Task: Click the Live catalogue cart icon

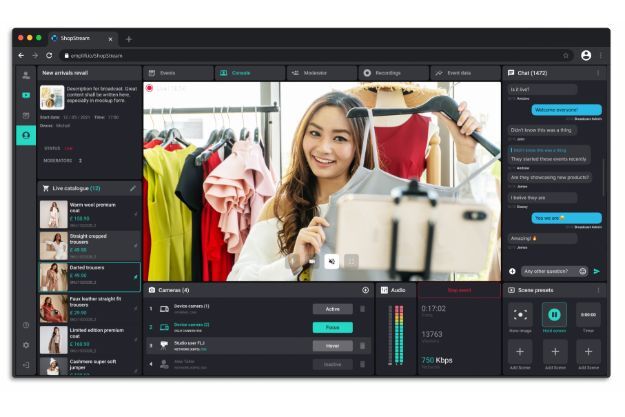Action: point(46,188)
